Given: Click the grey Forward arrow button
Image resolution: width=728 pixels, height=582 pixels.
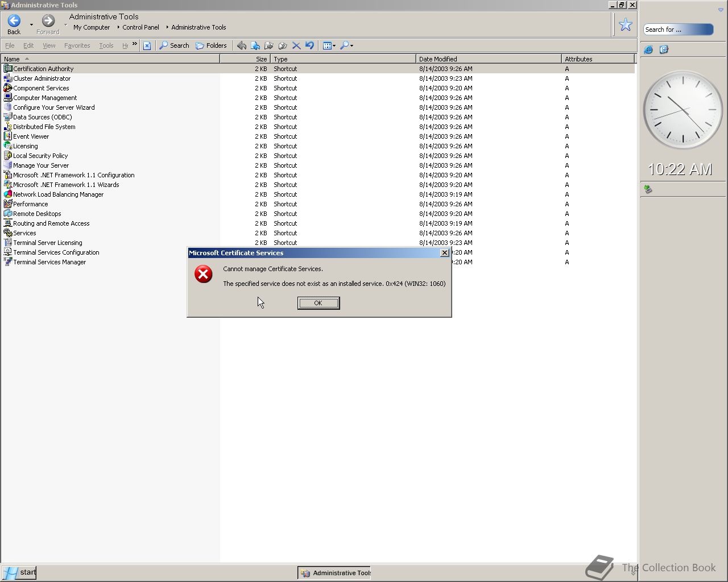Looking at the screenshot, I should pos(48,21).
